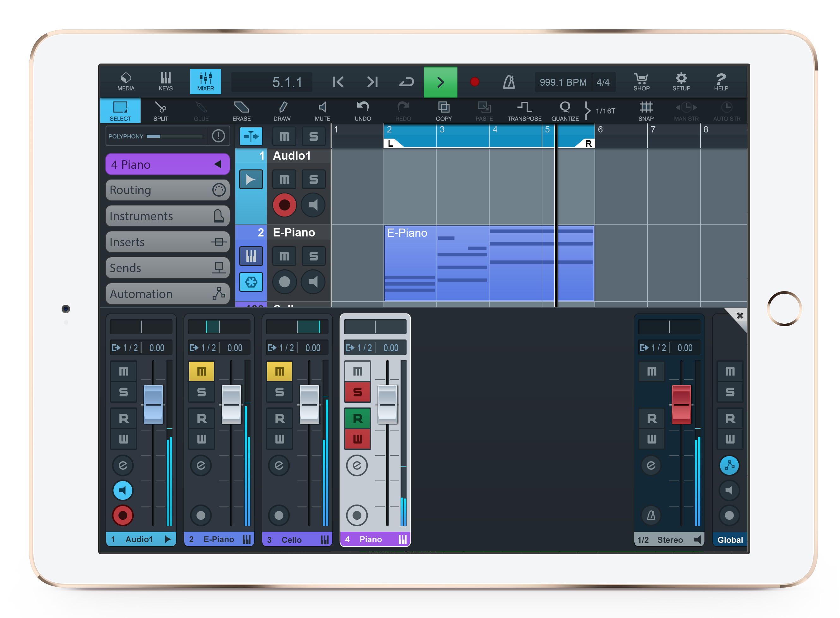Open channel editor on Cello channel

tap(279, 465)
